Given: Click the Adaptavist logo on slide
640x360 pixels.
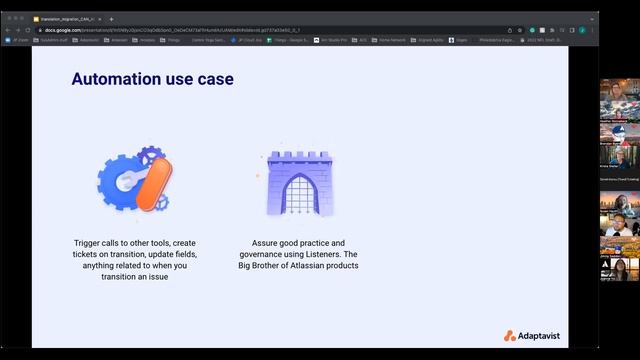Looking at the screenshot, I should pyautogui.click(x=532, y=336).
